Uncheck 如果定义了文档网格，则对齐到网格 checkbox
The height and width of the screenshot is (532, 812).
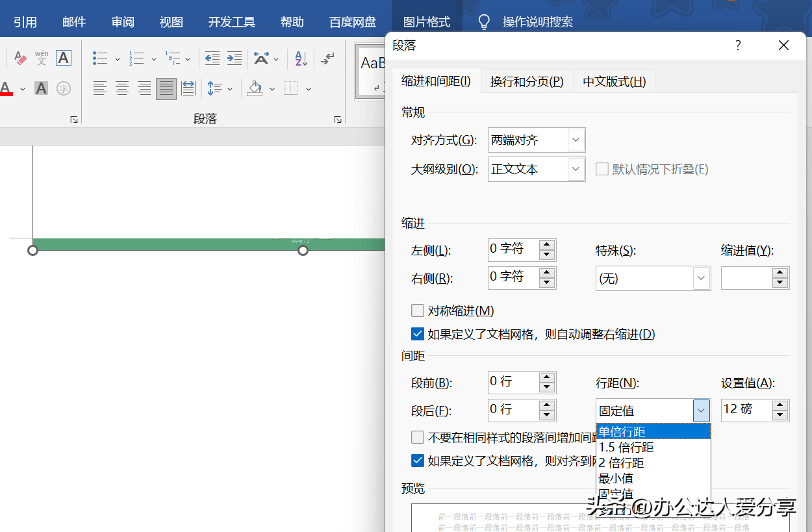[x=418, y=461]
